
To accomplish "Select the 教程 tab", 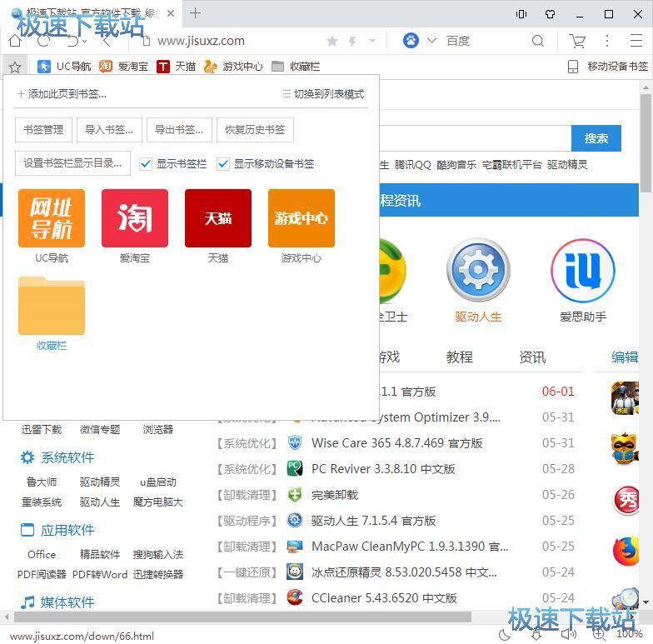I will click(x=460, y=357).
